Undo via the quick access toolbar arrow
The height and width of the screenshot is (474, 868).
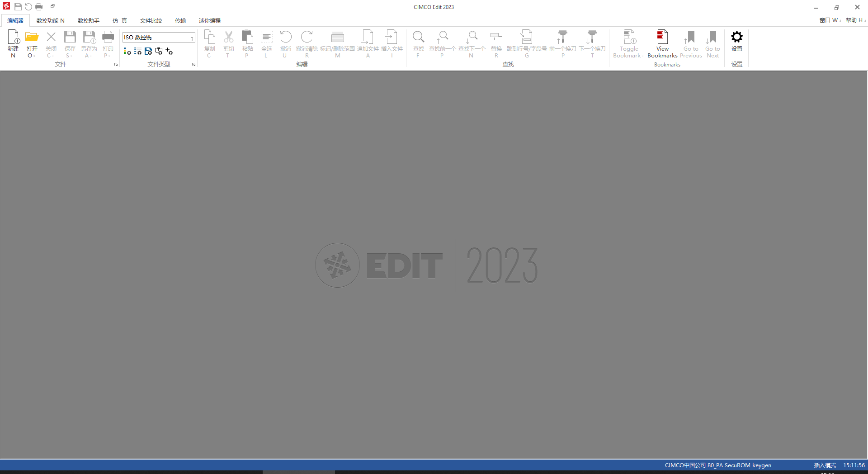click(28, 6)
